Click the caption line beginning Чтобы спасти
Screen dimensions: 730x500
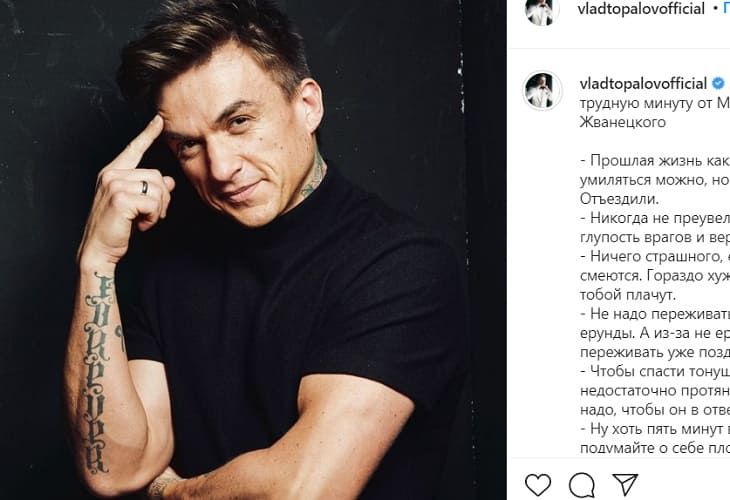[x=655, y=371]
